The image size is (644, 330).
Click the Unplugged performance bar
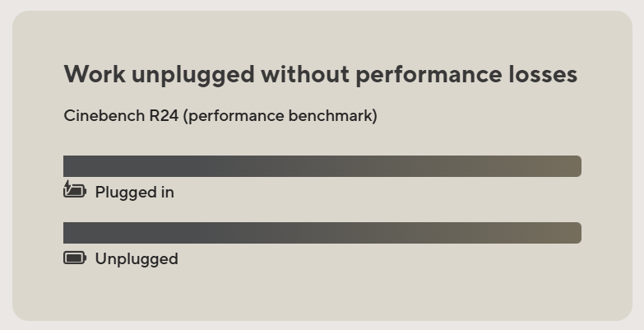[322, 233]
